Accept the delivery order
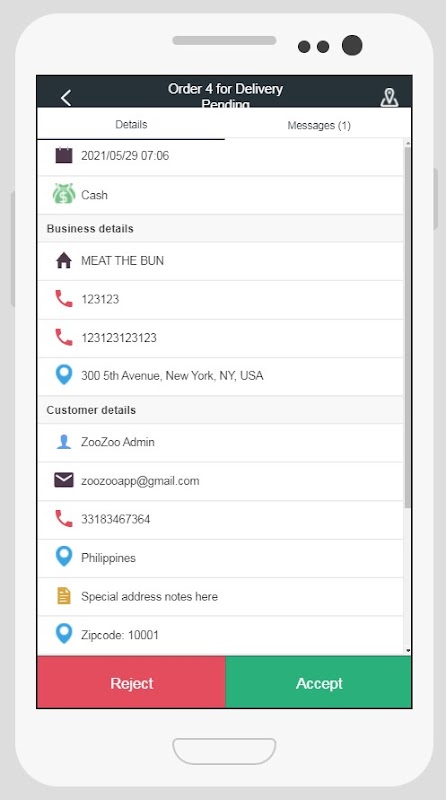446x800 pixels. [318, 682]
